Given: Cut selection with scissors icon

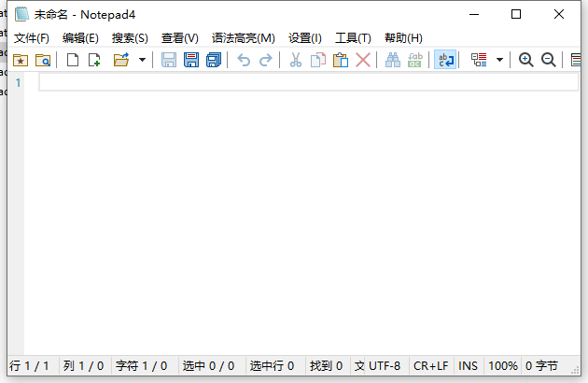Looking at the screenshot, I should pos(296,60).
